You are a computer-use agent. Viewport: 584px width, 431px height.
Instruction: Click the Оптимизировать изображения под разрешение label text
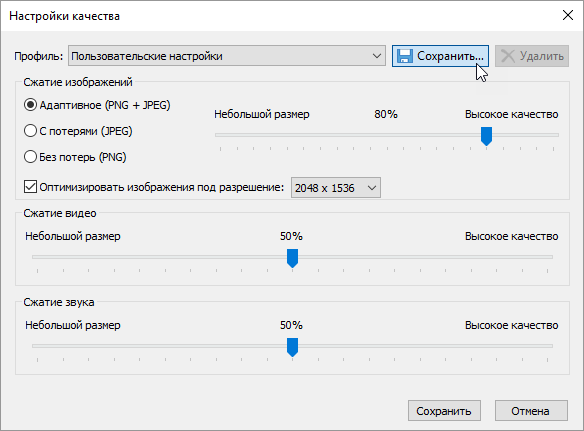click(x=162, y=187)
